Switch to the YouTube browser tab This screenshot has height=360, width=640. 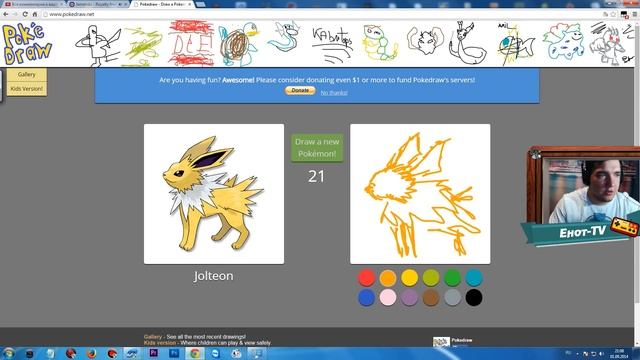[33, 4]
